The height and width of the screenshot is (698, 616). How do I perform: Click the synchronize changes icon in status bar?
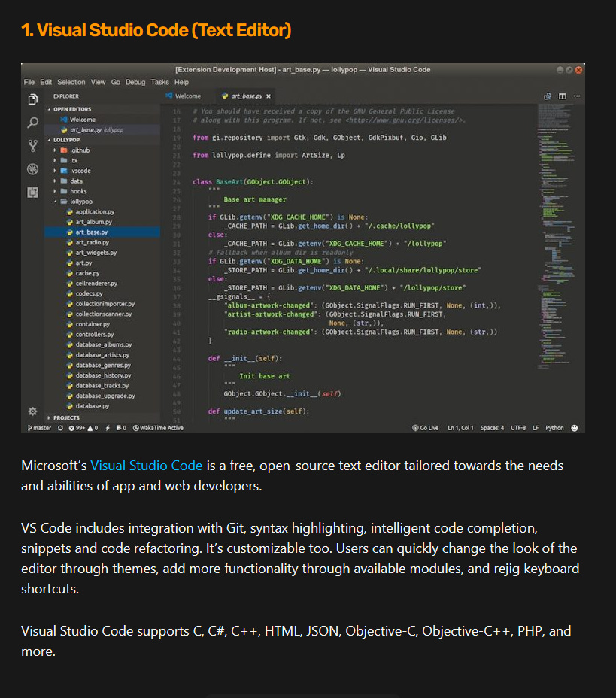pos(60,428)
